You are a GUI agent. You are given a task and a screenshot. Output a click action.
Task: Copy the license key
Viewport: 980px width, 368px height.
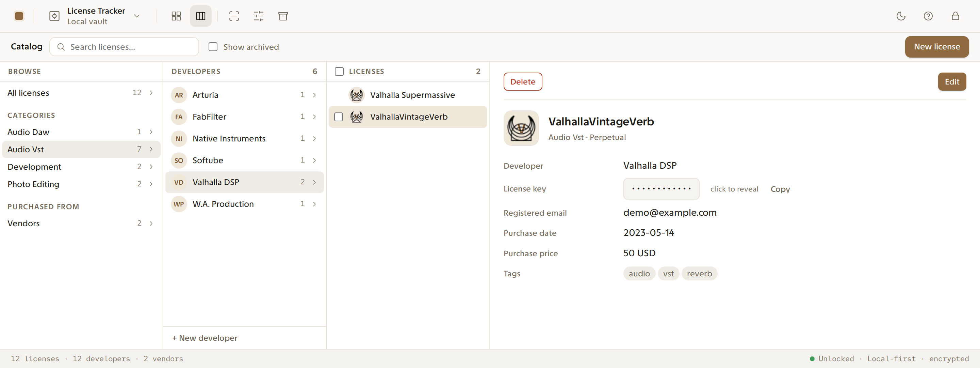pos(780,189)
